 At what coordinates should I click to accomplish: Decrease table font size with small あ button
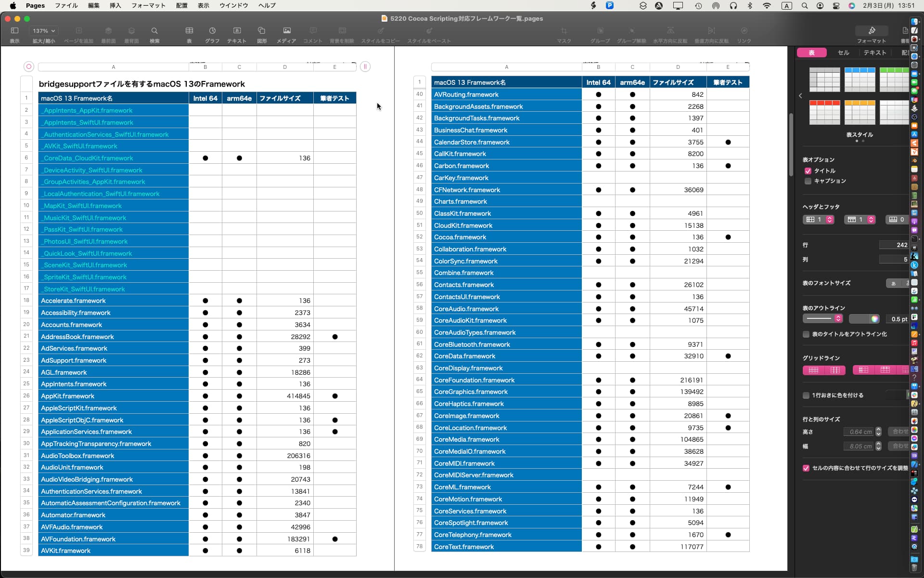tap(893, 284)
